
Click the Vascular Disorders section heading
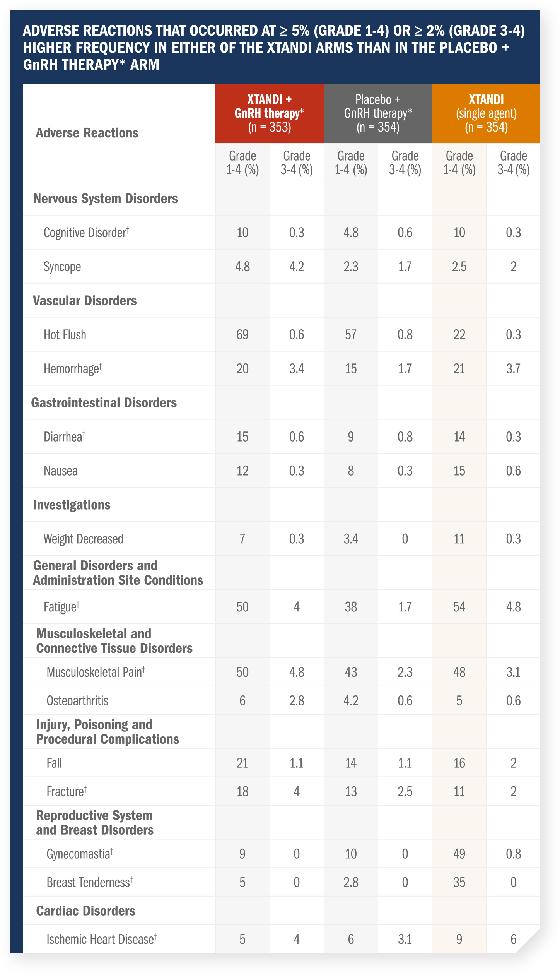click(85, 301)
